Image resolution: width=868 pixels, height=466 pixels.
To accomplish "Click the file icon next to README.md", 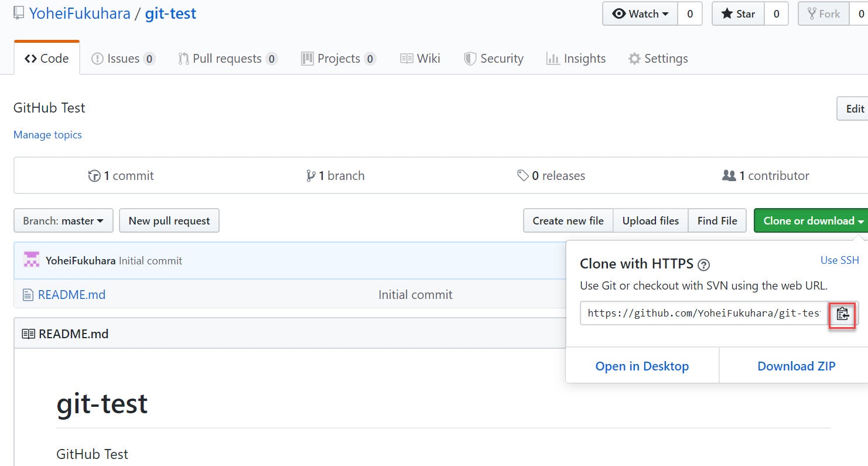I will click(28, 294).
